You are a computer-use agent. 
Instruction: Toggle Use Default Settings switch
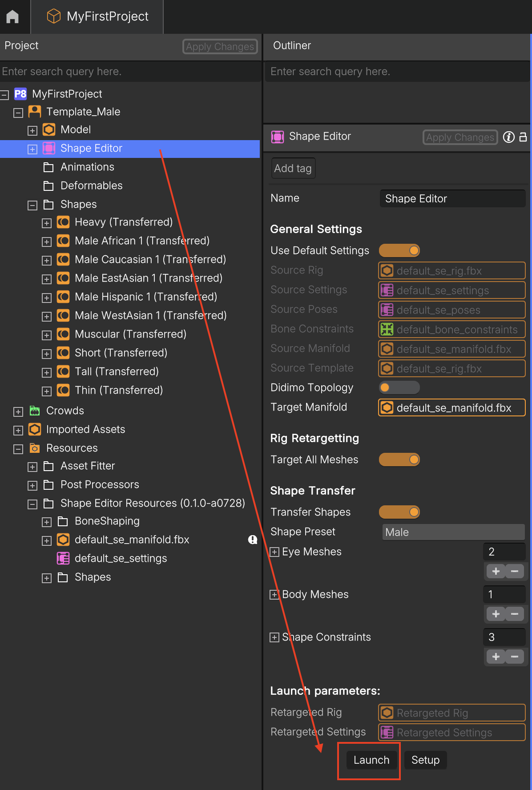(399, 250)
